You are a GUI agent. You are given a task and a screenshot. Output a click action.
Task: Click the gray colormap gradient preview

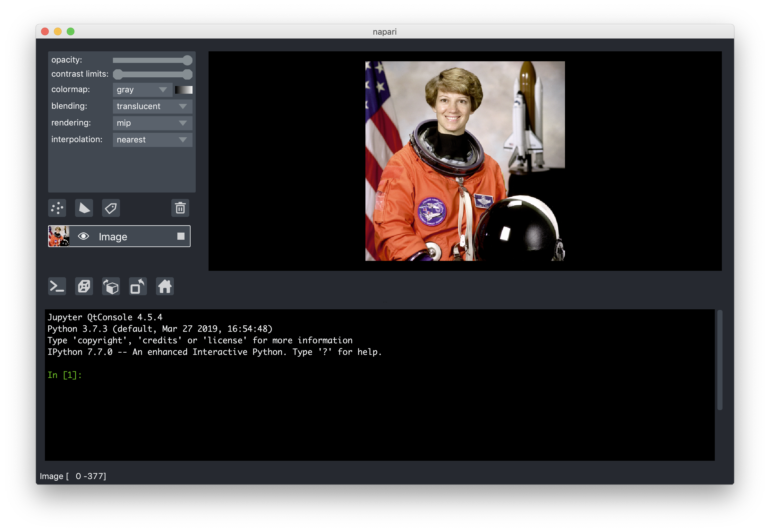(184, 90)
